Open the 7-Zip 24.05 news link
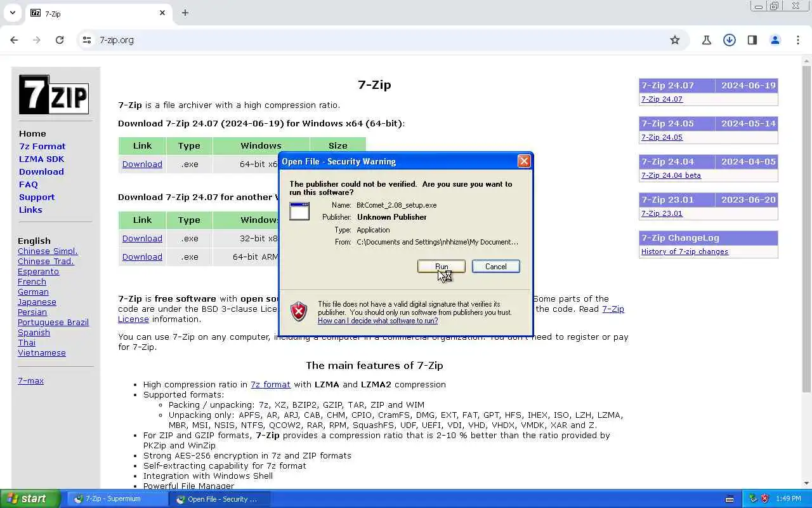The image size is (812, 508). point(662,137)
